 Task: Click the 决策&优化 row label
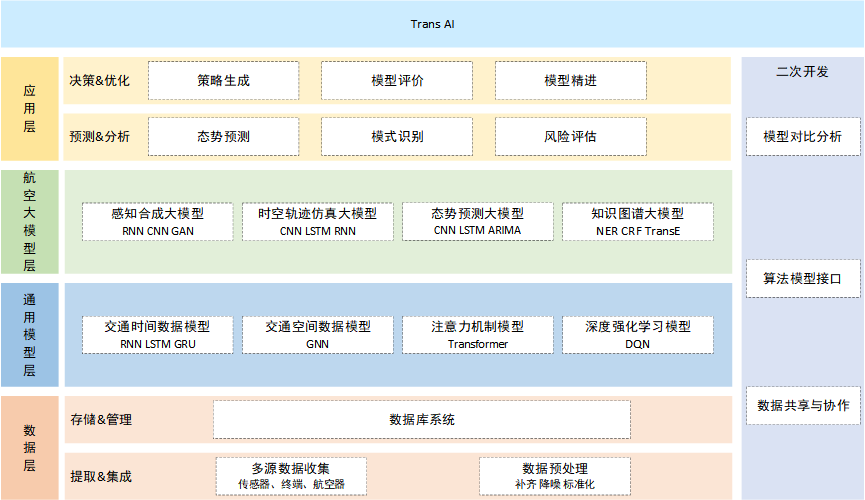coord(99,81)
